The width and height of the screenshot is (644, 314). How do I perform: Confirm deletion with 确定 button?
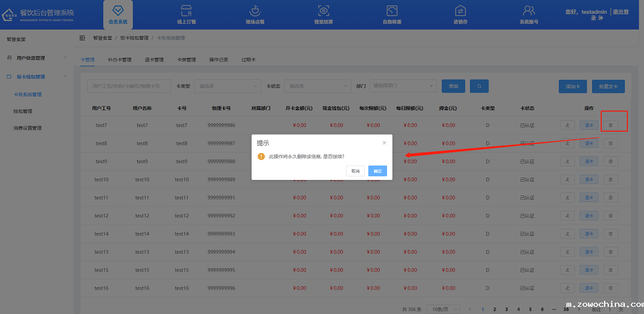click(377, 171)
